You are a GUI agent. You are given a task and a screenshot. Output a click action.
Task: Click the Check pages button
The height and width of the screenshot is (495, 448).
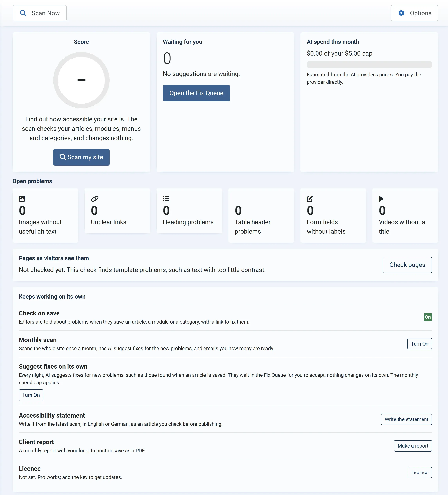click(x=407, y=265)
